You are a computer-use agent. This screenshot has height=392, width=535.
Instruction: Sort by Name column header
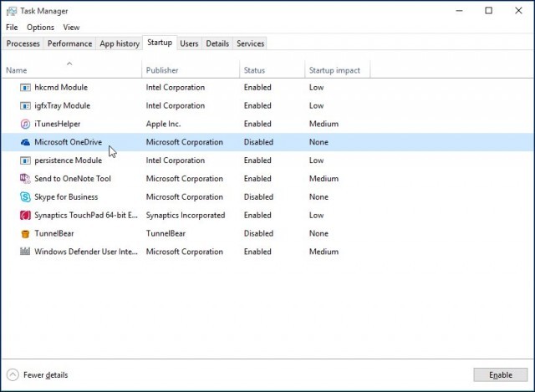17,70
